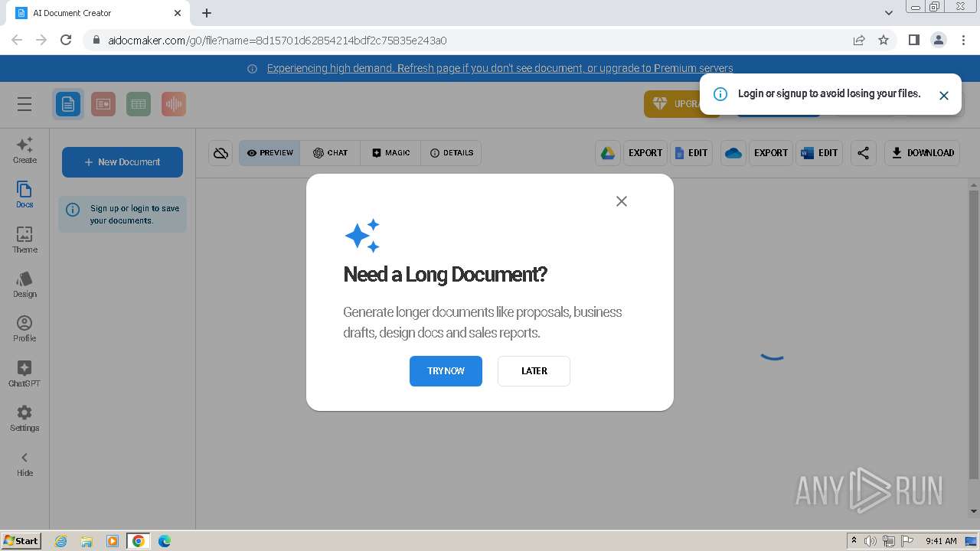This screenshot has height=551, width=980.
Task: Select the blue document type icon
Action: [x=68, y=104]
